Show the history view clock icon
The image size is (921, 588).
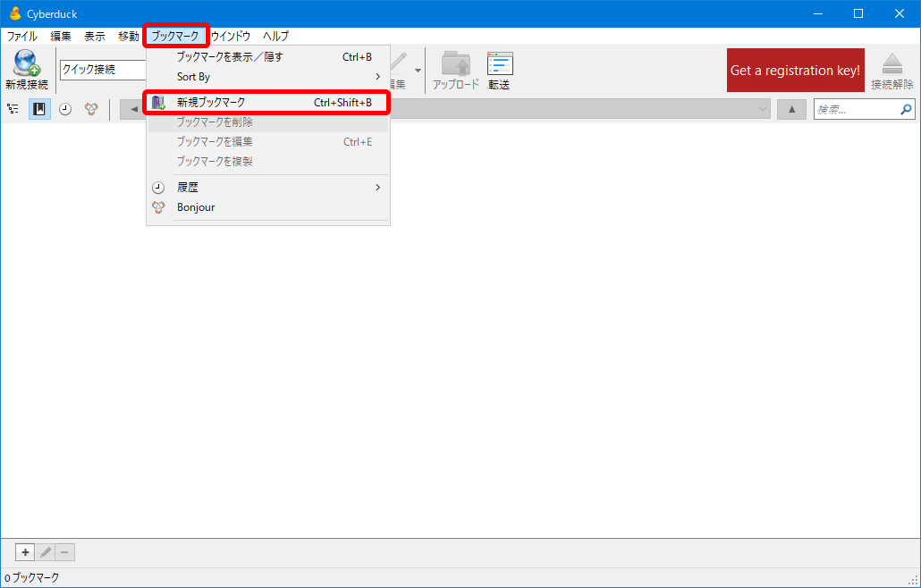(65, 109)
